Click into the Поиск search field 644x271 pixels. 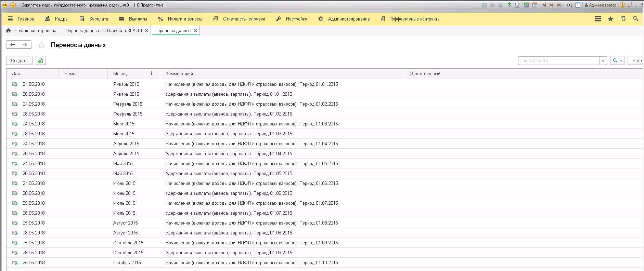pos(558,60)
